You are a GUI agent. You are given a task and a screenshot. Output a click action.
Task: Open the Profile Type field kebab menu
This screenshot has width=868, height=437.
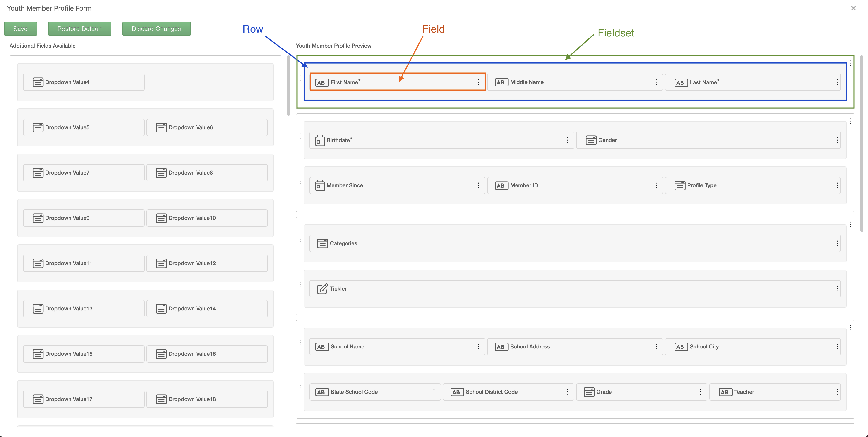[837, 186]
